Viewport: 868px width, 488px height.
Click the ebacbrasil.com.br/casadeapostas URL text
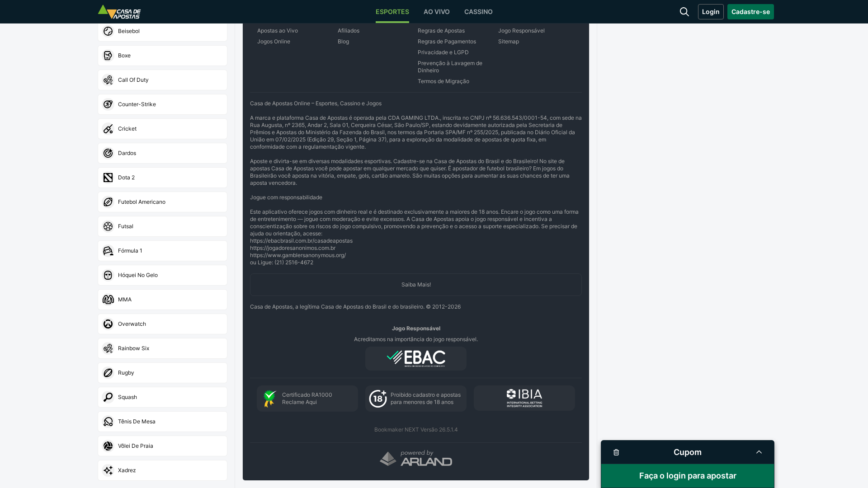coord(301,241)
